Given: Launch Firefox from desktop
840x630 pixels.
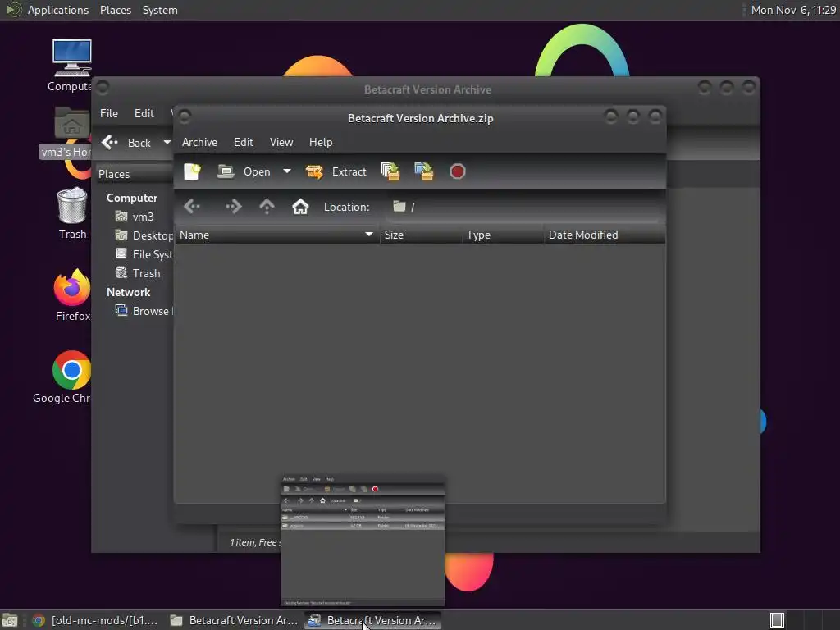Looking at the screenshot, I should (x=72, y=295).
